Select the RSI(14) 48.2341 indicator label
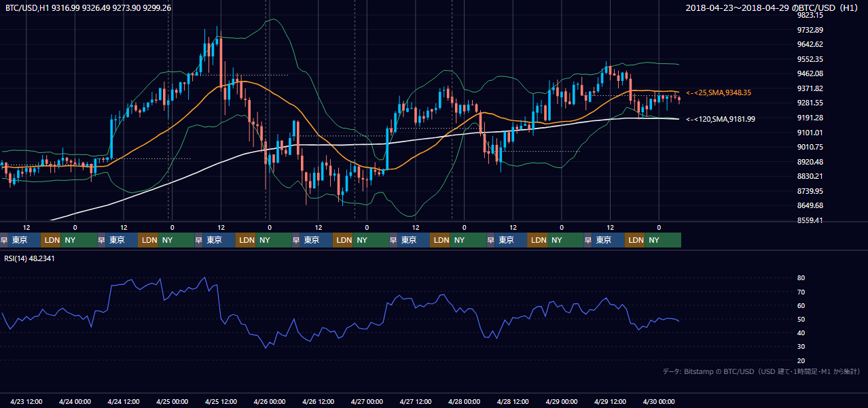Image resolution: width=868 pixels, height=408 pixels. pyautogui.click(x=29, y=258)
